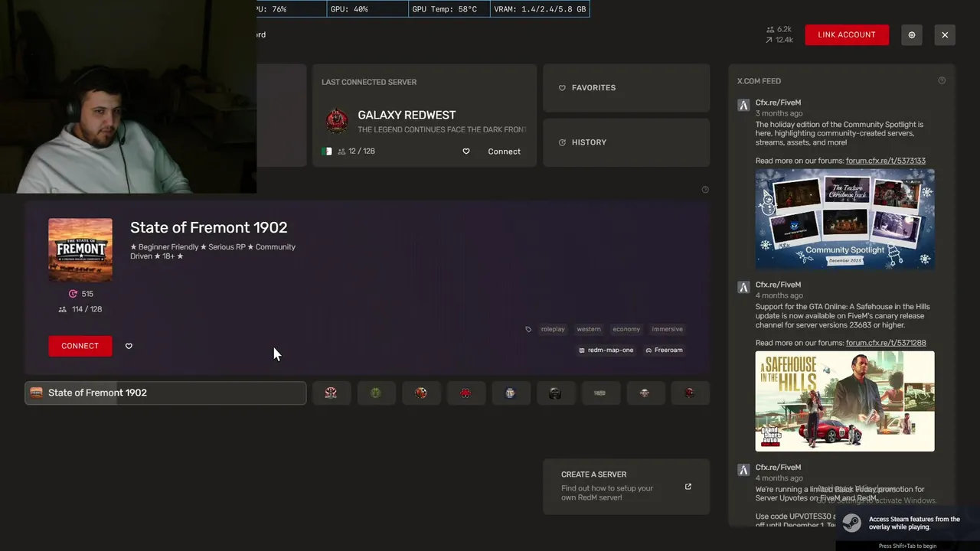Connect to the Galaxy Redwest server
This screenshot has width=980, height=551.
504,152
